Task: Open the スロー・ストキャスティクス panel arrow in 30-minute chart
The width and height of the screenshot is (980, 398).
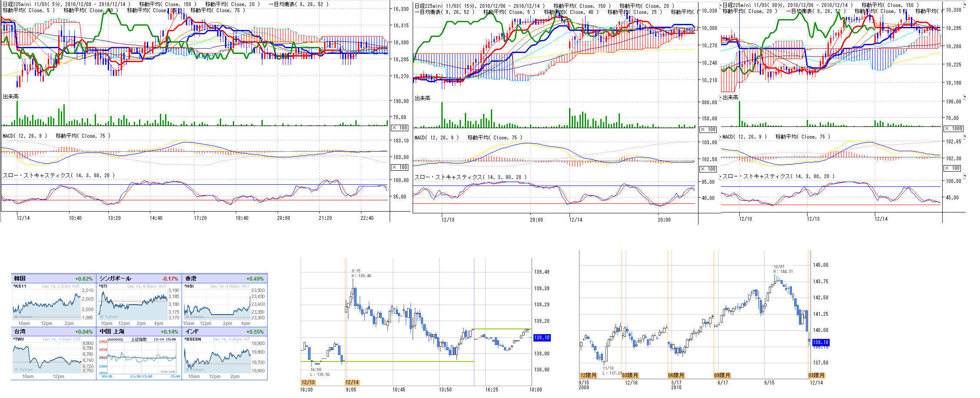Action: point(721,176)
